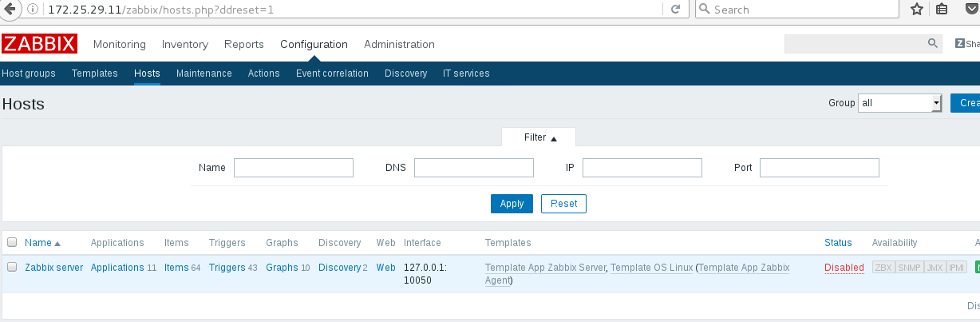Check the Zabbix server row checkbox
Screen dimensions: 980x322
(x=12, y=268)
